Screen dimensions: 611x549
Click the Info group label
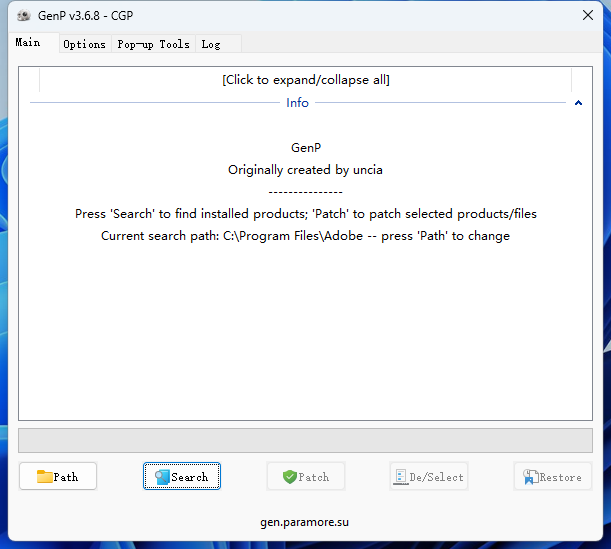pyautogui.click(x=297, y=103)
